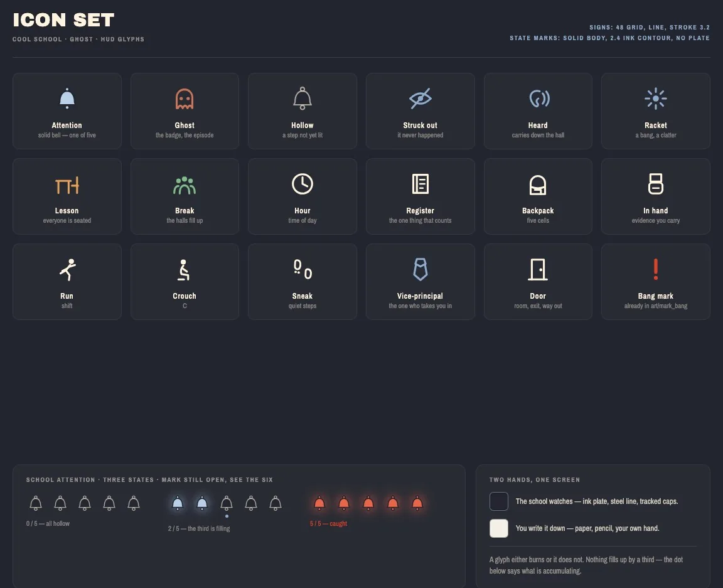The width and height of the screenshot is (723, 588).
Task: Click the Backpack icon
Action: (x=538, y=185)
